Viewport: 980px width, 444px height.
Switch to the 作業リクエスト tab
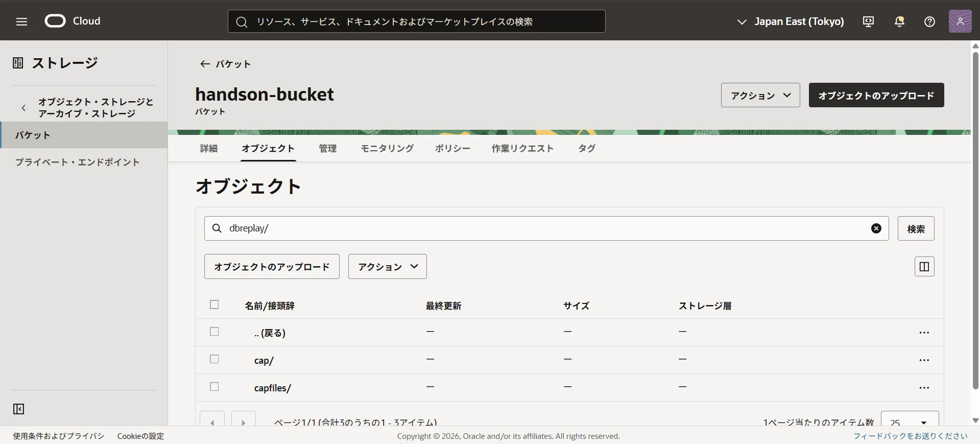[522, 148]
